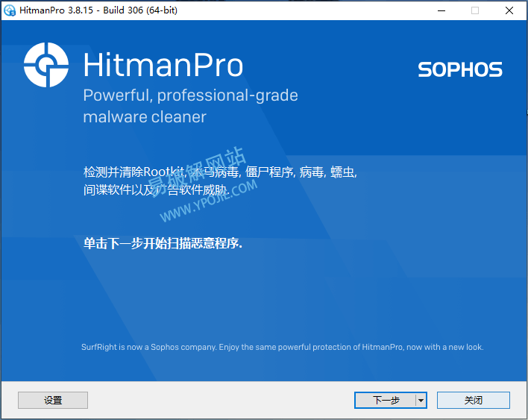Viewport: 528px width, 420px height.
Task: Close the window with the X button
Action: 509,10
